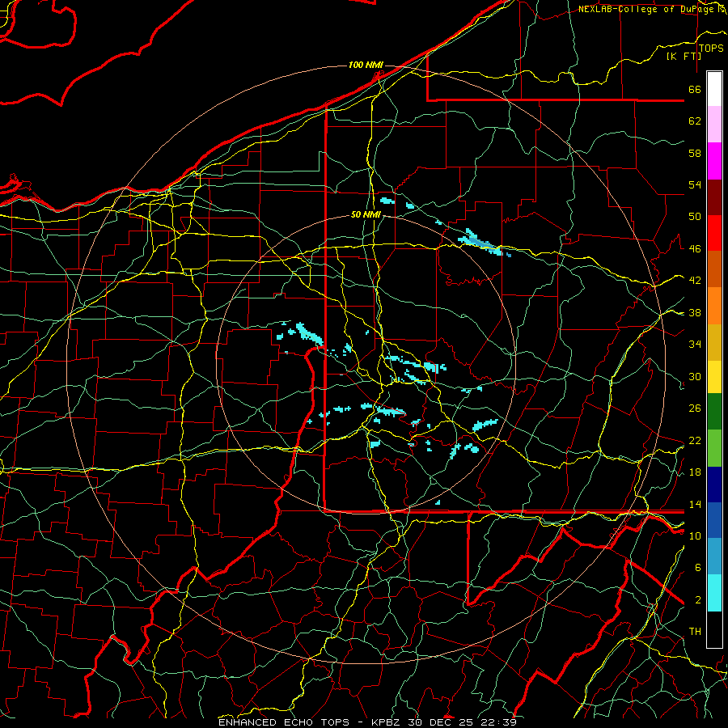This screenshot has height=728, width=728.
Task: Click the '50' scale value on the legend
Action: 695,217
